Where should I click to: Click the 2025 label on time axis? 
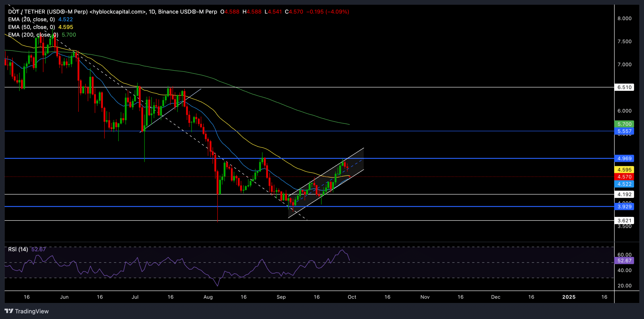569,297
